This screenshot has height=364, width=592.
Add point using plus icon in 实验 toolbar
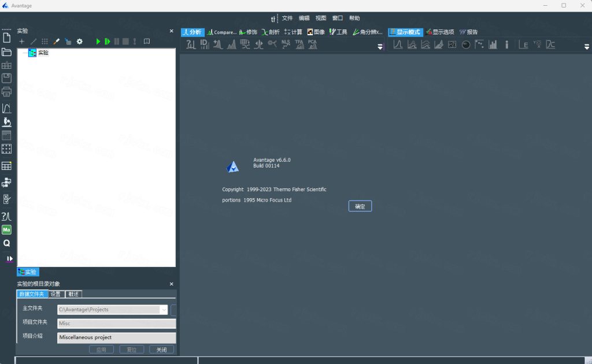click(21, 42)
